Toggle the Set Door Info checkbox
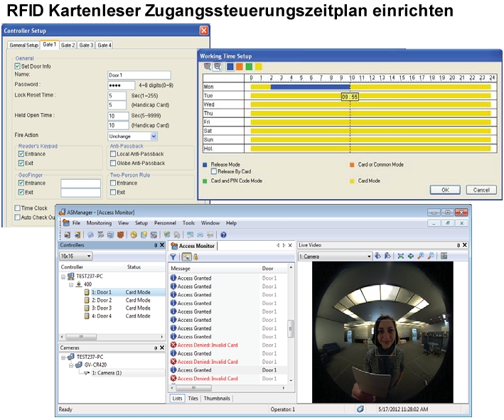The width and height of the screenshot is (504, 420). [17, 66]
